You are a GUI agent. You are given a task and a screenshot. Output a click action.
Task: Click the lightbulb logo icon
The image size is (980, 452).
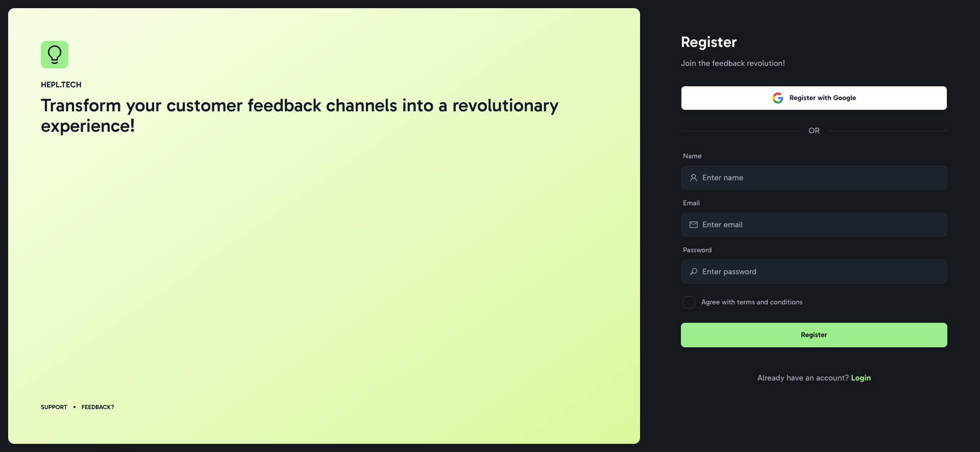(x=55, y=55)
